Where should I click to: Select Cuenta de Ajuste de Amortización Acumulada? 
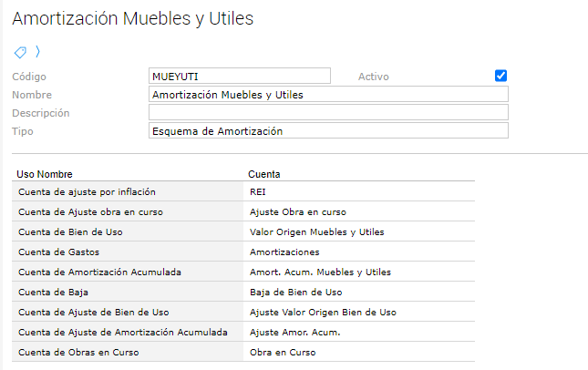click(126, 332)
